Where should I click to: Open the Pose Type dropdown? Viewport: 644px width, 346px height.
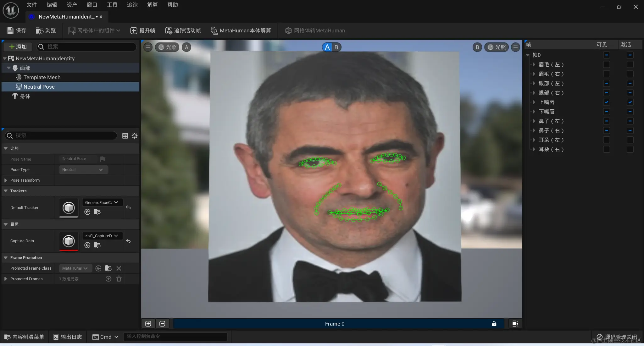(x=82, y=169)
